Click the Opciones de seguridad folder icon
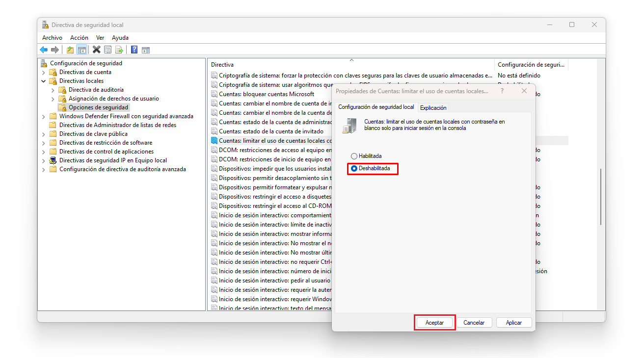This screenshot has height=358, width=644. pos(62,107)
